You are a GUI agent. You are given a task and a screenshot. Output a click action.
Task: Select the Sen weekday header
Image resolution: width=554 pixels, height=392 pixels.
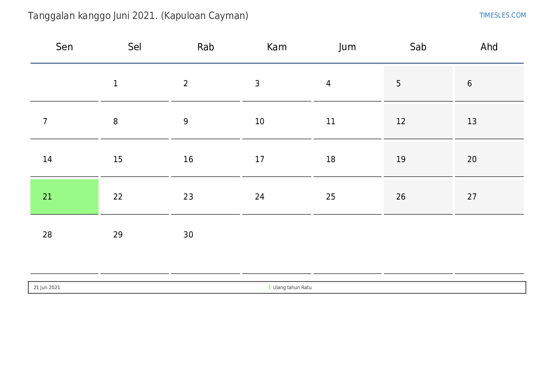click(x=64, y=46)
